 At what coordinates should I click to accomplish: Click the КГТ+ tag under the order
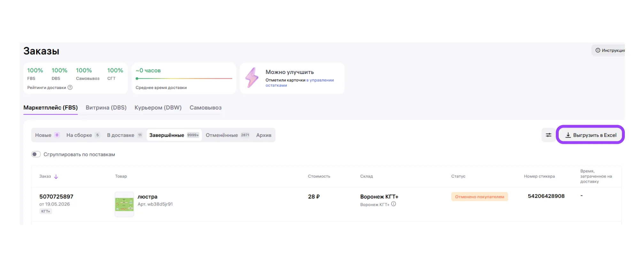point(46,211)
